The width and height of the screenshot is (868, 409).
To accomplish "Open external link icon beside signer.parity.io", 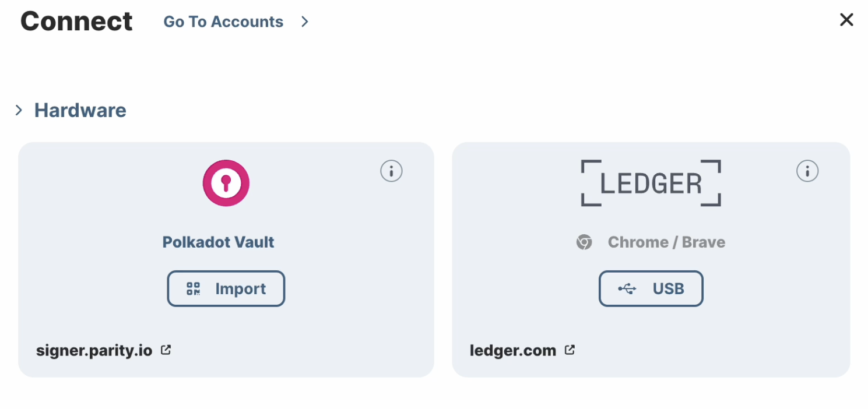I will coord(166,350).
